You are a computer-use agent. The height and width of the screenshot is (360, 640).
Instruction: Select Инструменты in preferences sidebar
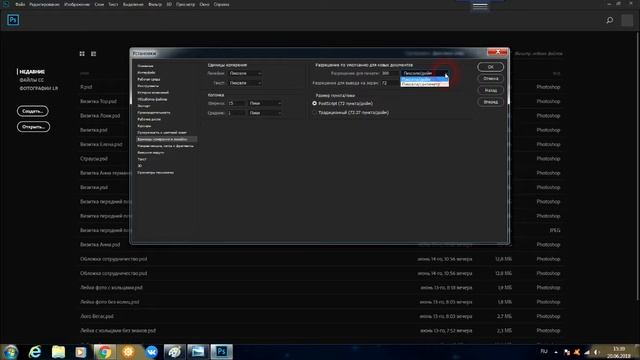pyautogui.click(x=148, y=86)
